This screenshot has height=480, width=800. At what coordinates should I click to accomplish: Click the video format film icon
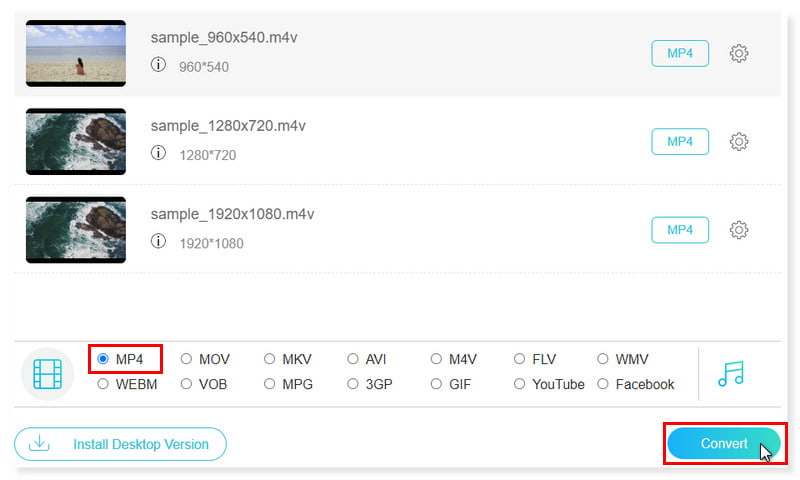(48, 373)
